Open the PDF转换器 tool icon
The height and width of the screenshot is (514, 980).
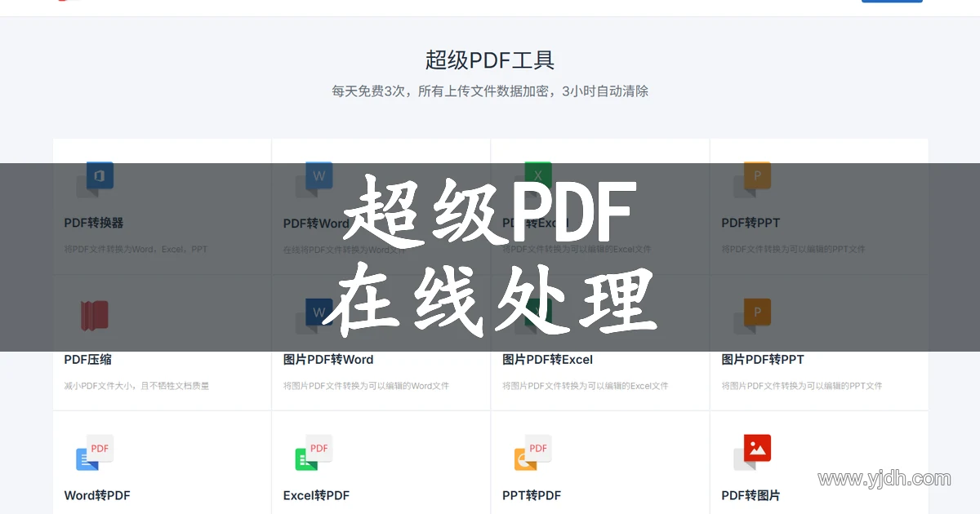click(x=95, y=180)
